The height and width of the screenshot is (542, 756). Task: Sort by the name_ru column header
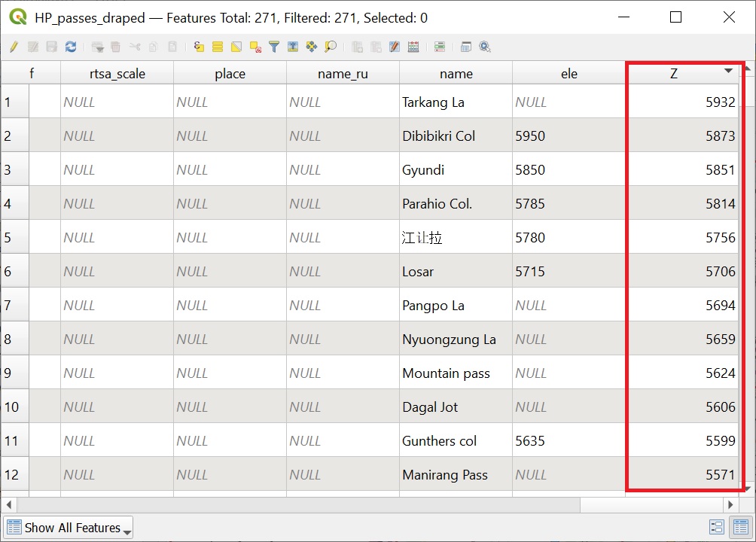(343, 73)
